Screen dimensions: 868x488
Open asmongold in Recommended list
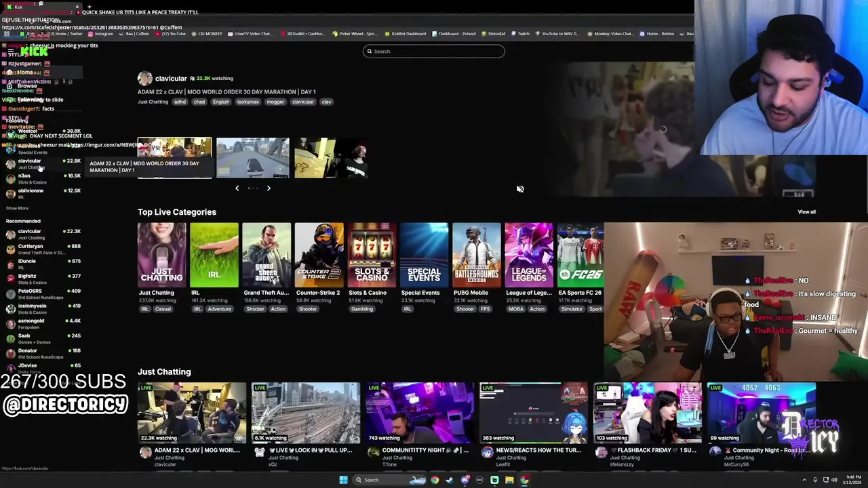pyautogui.click(x=43, y=323)
